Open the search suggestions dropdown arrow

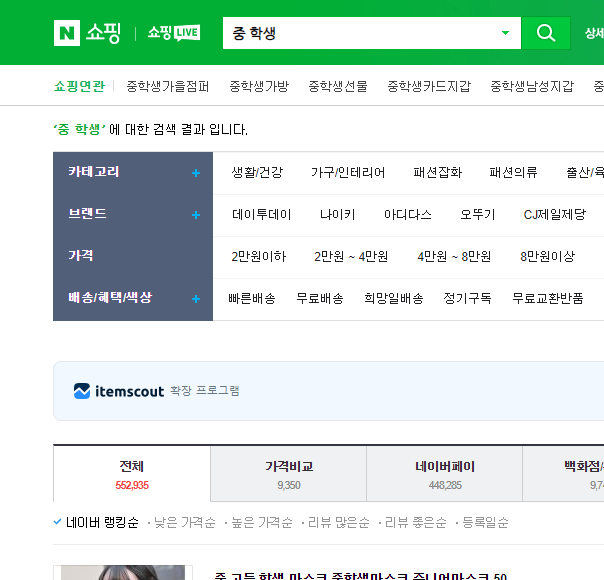tap(505, 33)
